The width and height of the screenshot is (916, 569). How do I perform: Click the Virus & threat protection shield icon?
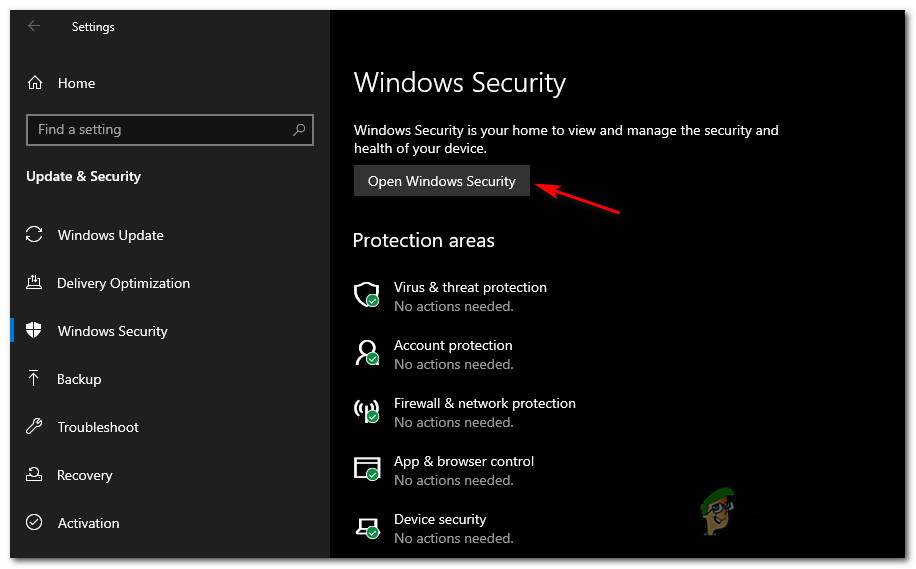pyautogui.click(x=367, y=295)
